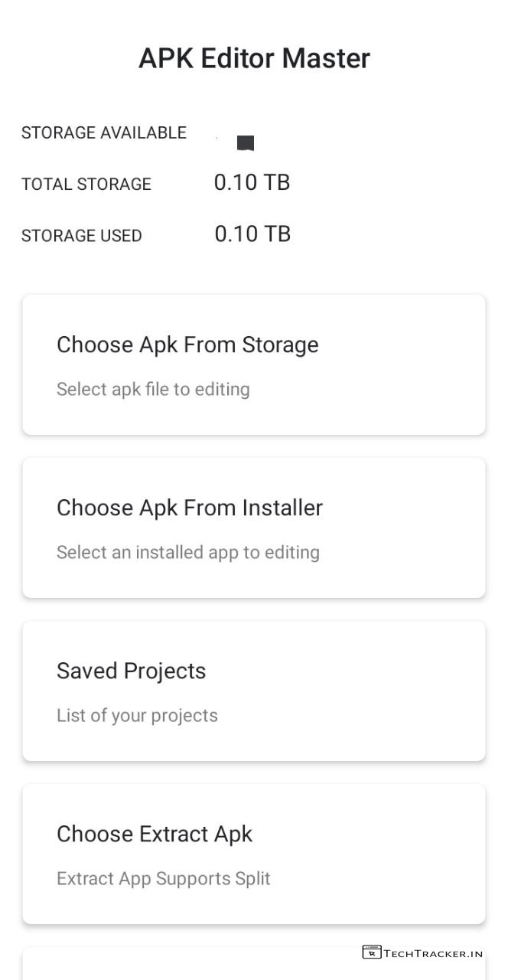Click the TechTracker.in watermark monitor icon
The width and height of the screenshot is (508, 980).
(371, 952)
